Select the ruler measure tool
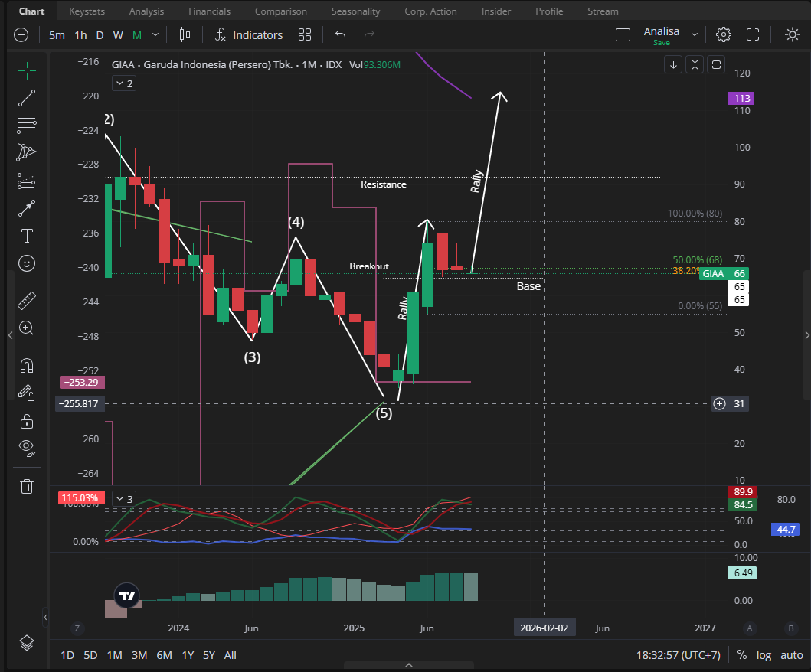811x672 pixels. click(x=26, y=300)
